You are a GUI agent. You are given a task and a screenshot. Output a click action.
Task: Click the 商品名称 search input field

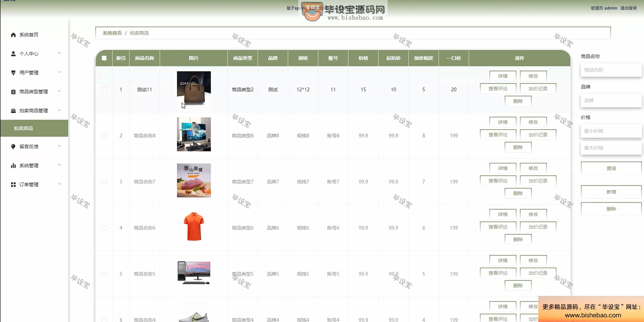point(611,70)
